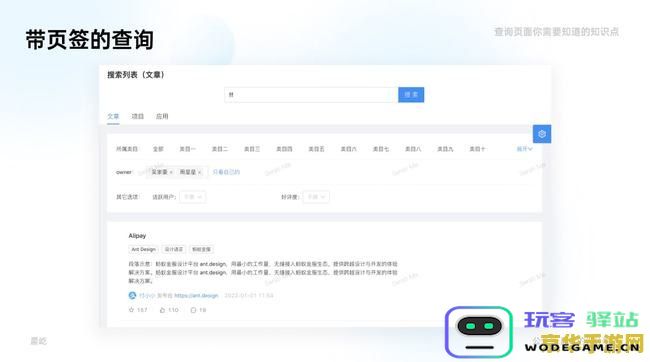This screenshot has width=650, height=362.
Task: Click the comment message icon
Action: (193, 310)
